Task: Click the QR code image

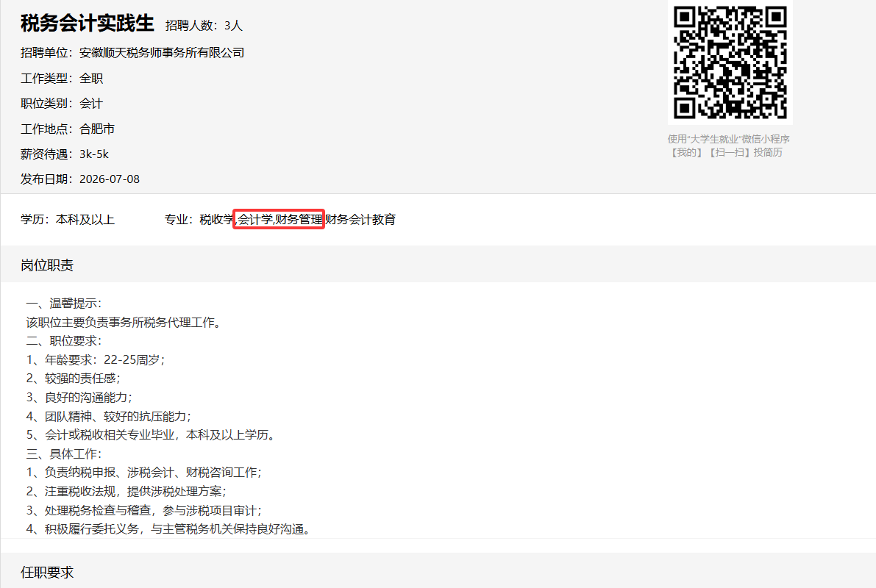Action: click(x=730, y=62)
